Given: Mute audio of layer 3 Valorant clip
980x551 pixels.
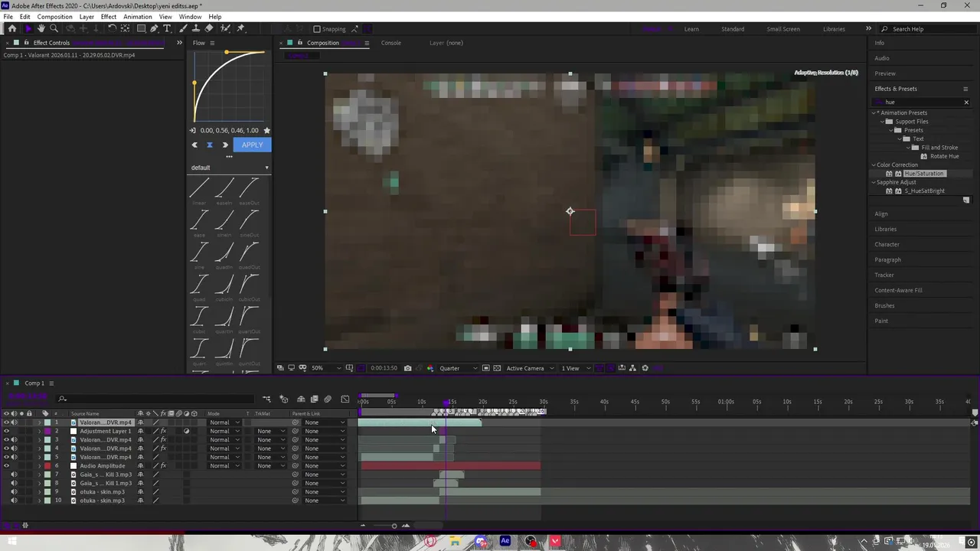Looking at the screenshot, I should [x=14, y=440].
